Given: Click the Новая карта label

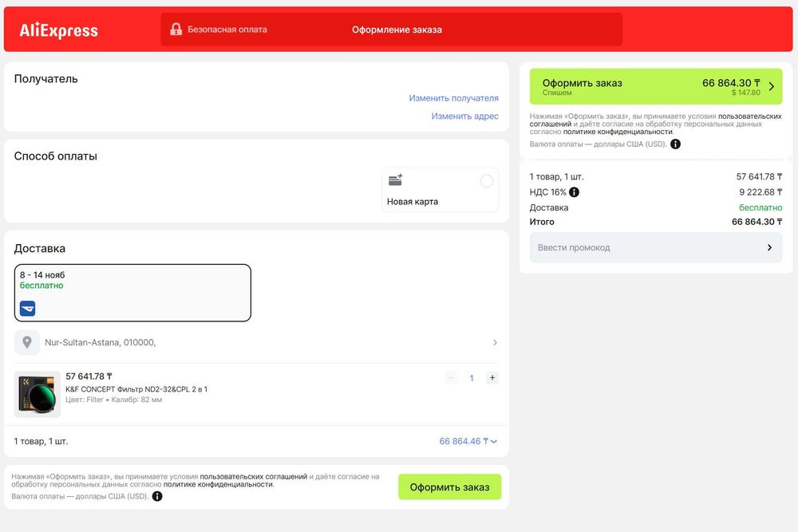Looking at the screenshot, I should pos(413,202).
